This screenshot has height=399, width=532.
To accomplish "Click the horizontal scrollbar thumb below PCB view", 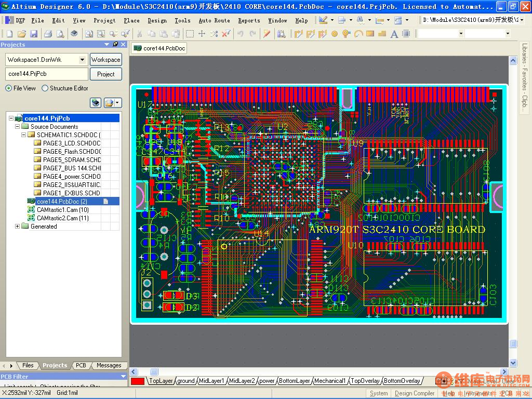I will (154, 371).
